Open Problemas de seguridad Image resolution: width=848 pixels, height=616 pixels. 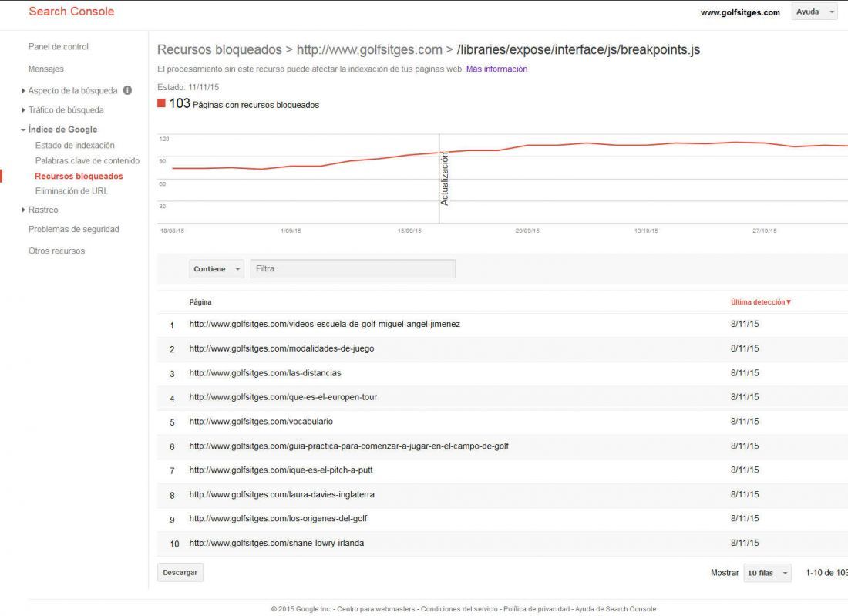(x=73, y=229)
